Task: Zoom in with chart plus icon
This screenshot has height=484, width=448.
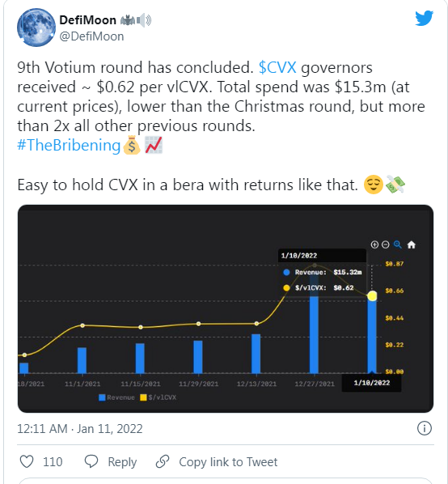Action: 374,244
